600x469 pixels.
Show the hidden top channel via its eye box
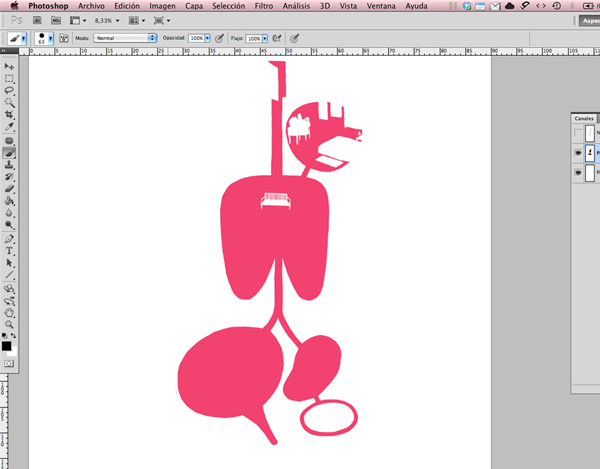click(x=578, y=132)
